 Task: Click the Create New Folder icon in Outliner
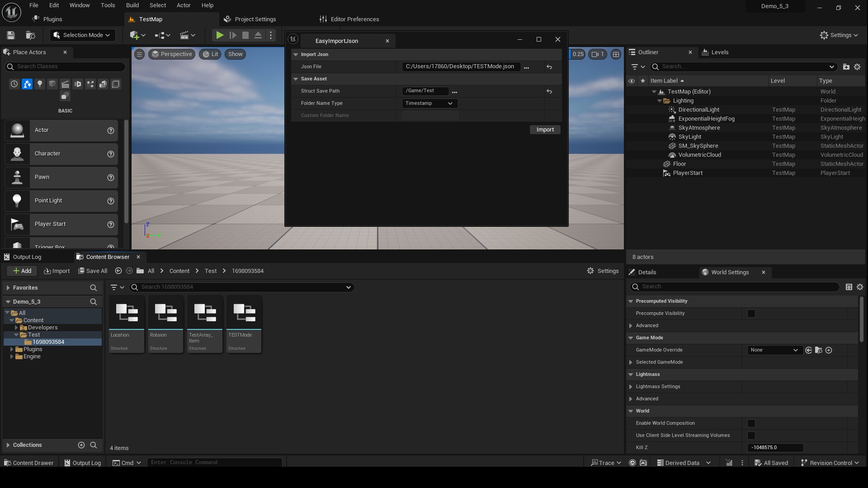846,66
